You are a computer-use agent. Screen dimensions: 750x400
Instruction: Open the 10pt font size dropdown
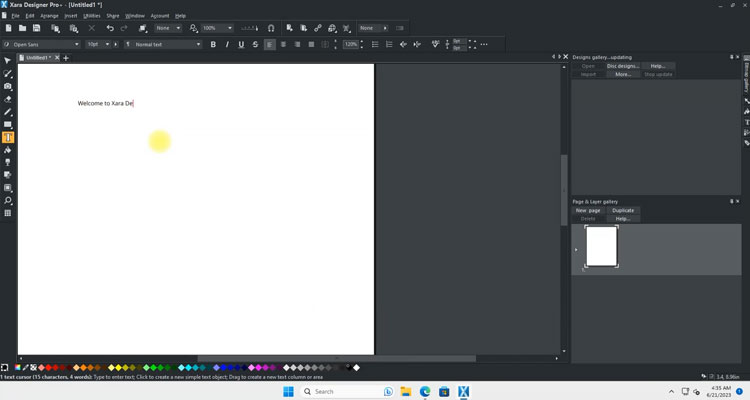point(107,44)
